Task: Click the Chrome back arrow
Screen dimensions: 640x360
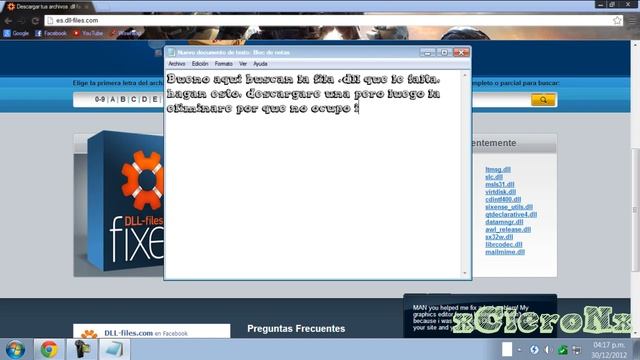Action: point(8,21)
